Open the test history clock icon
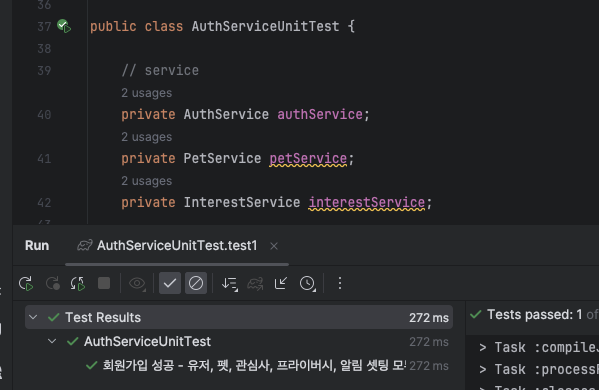599x390 pixels. tap(308, 283)
